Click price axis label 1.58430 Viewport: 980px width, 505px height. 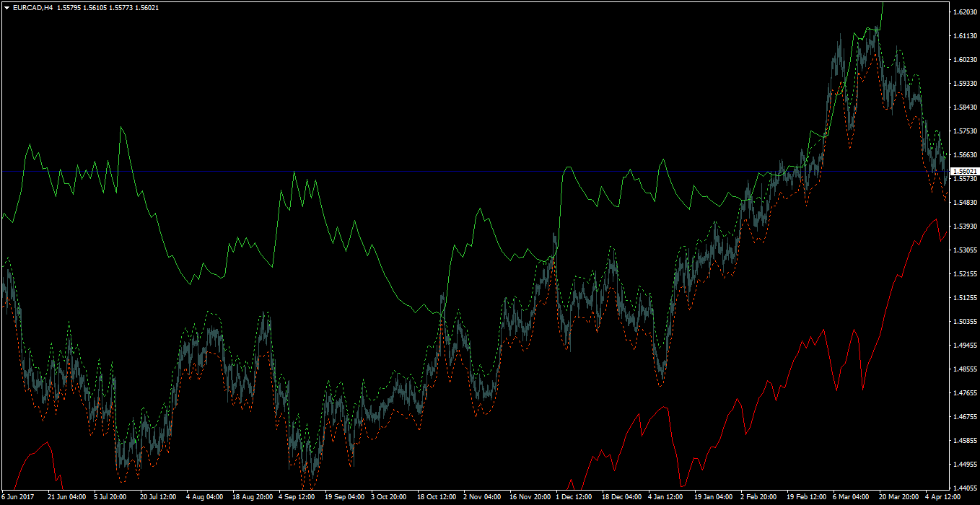pos(965,107)
